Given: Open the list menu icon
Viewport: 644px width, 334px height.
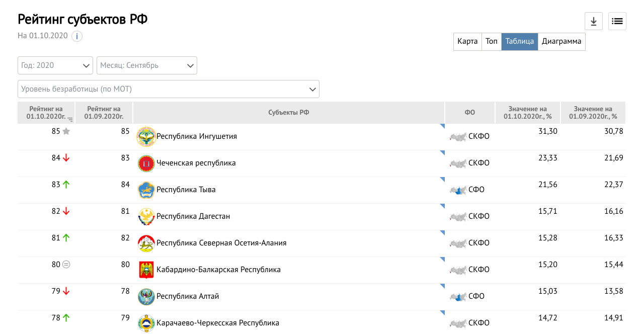Looking at the screenshot, I should pyautogui.click(x=617, y=21).
